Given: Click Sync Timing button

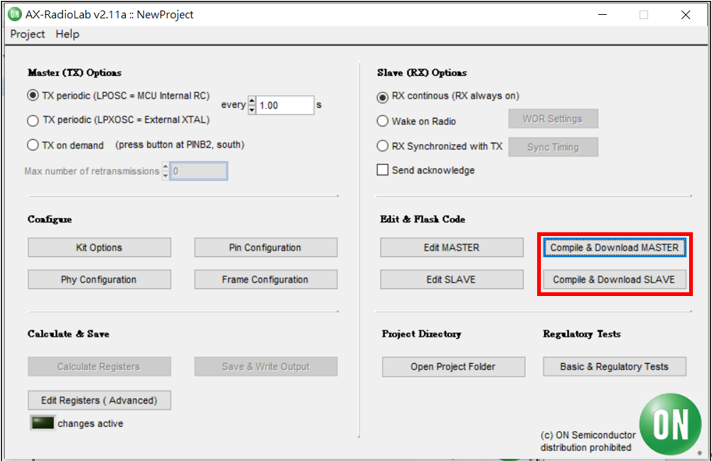Looking at the screenshot, I should (x=553, y=147).
